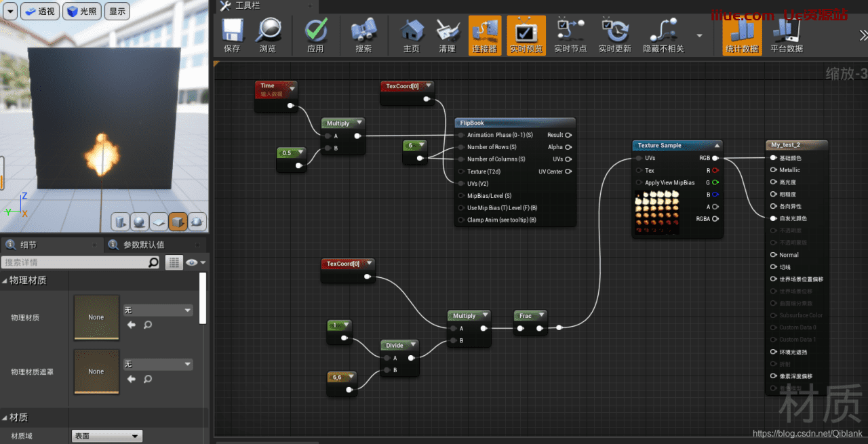Toggle 实时预览 (Live preview) mode
This screenshot has height=444, width=868.
[526, 35]
